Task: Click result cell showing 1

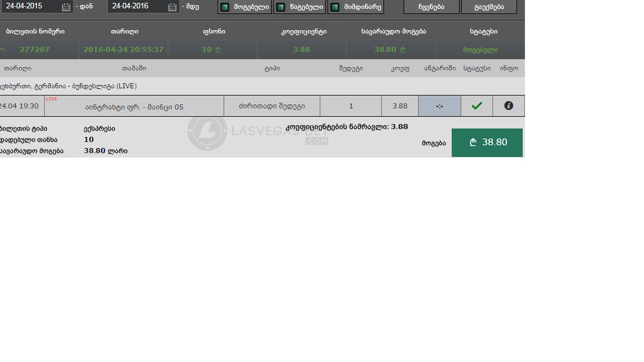Action: pos(351,106)
